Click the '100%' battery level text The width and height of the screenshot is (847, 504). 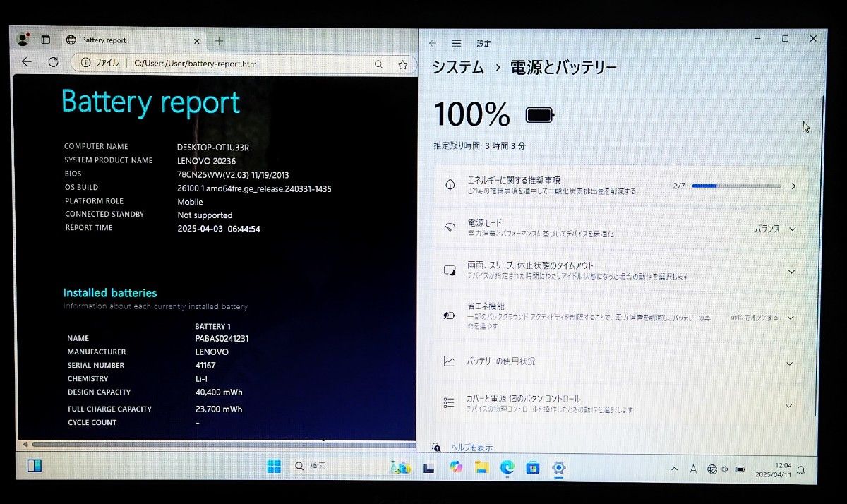pyautogui.click(x=471, y=114)
